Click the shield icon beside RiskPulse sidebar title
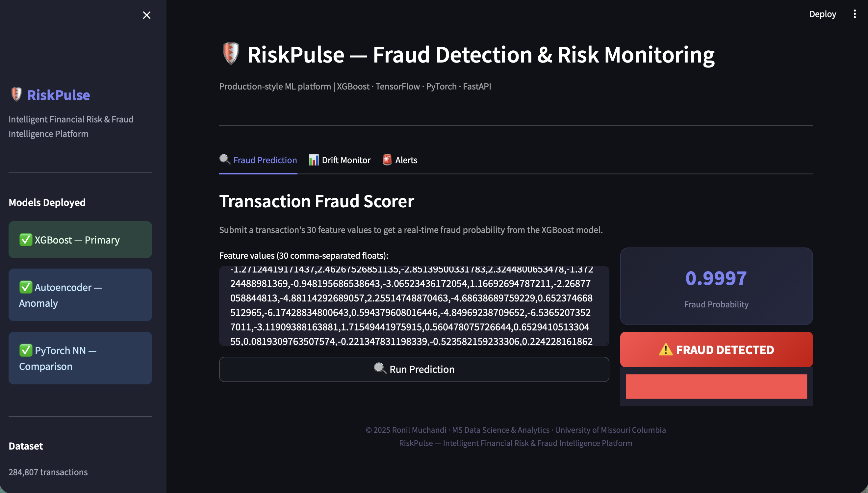 pos(16,94)
